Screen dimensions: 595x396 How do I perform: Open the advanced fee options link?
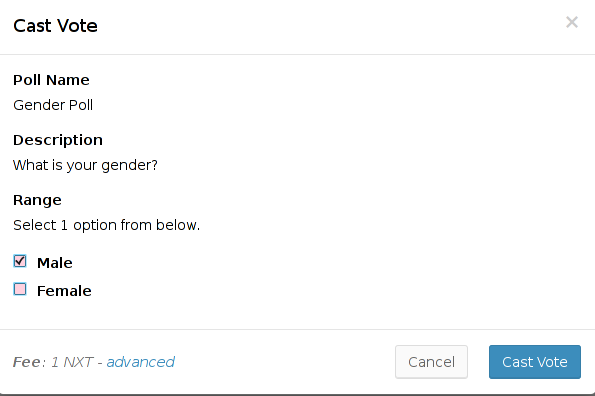pos(140,362)
